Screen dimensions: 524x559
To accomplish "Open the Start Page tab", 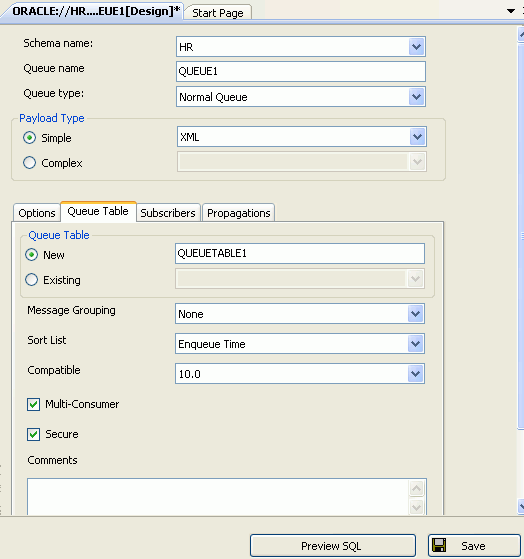I will tap(218, 13).
